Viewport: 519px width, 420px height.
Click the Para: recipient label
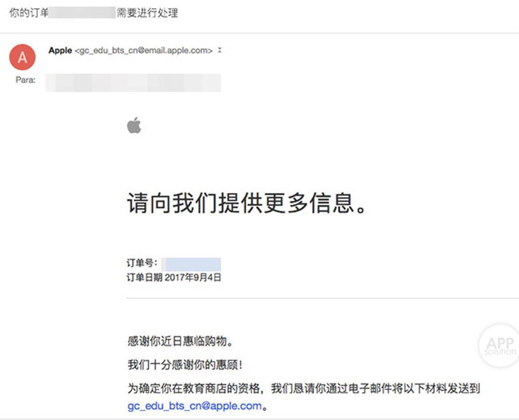[x=25, y=80]
